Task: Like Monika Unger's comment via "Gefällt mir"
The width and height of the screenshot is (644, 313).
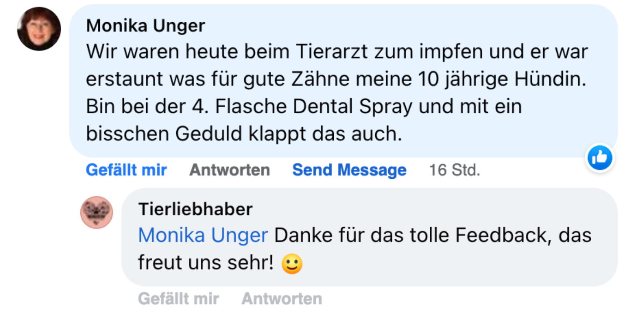Action: point(127,170)
